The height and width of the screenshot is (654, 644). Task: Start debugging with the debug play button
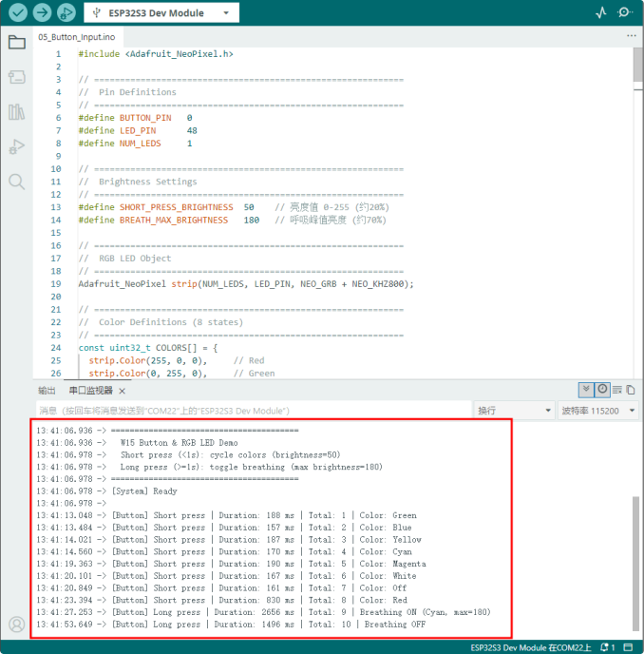click(66, 12)
